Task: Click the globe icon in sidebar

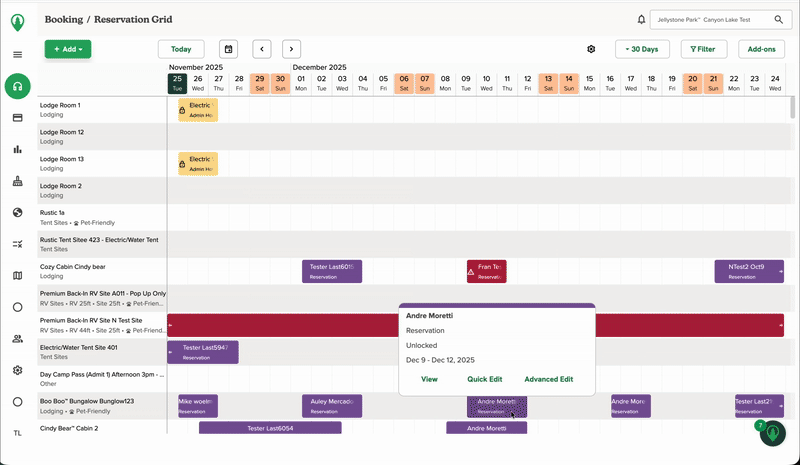Action: 17,212
